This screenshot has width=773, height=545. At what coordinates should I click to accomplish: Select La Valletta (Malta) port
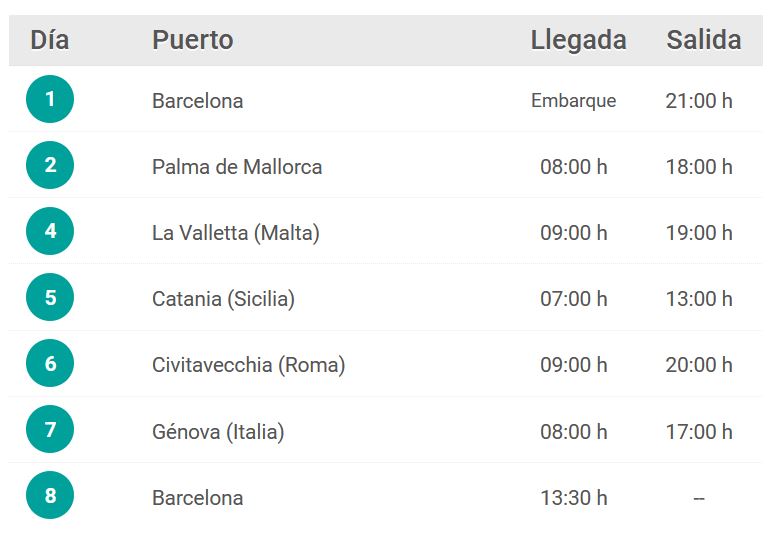[236, 233]
